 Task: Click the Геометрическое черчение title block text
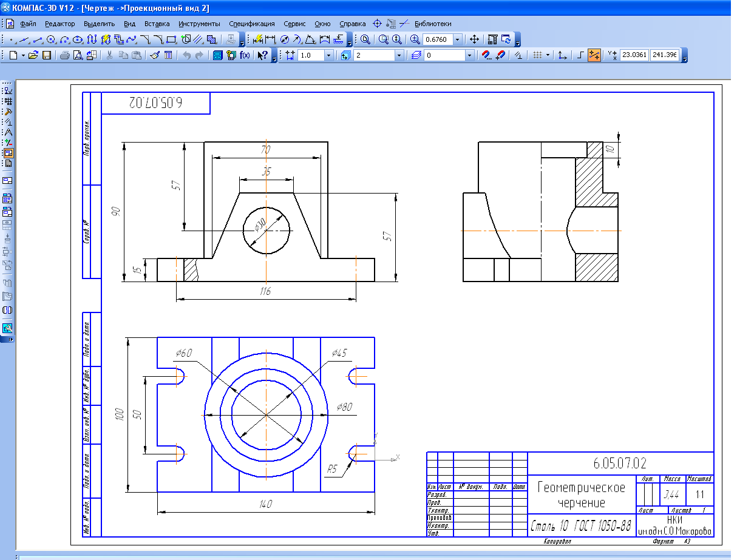581,494
